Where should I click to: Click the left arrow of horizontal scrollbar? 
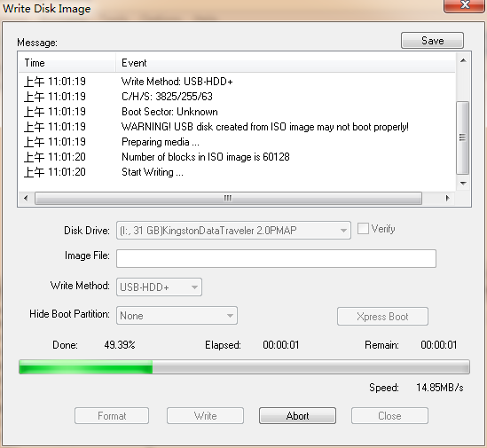[26, 198]
